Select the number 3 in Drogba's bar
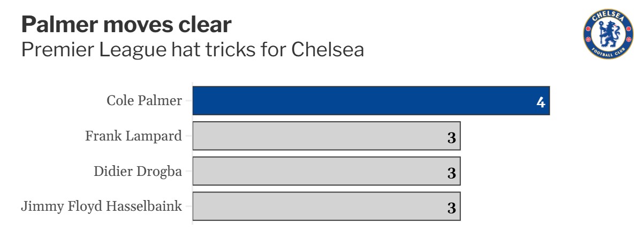Image resolution: width=644 pixels, height=229 pixels. [451, 173]
